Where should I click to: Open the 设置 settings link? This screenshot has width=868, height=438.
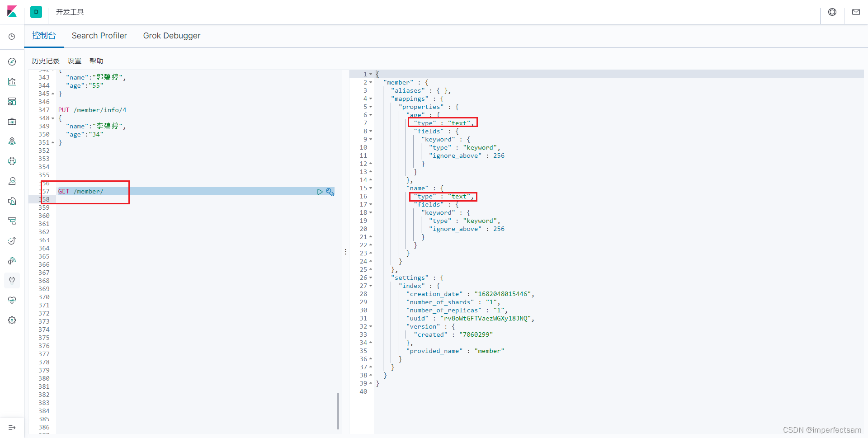[x=75, y=61]
